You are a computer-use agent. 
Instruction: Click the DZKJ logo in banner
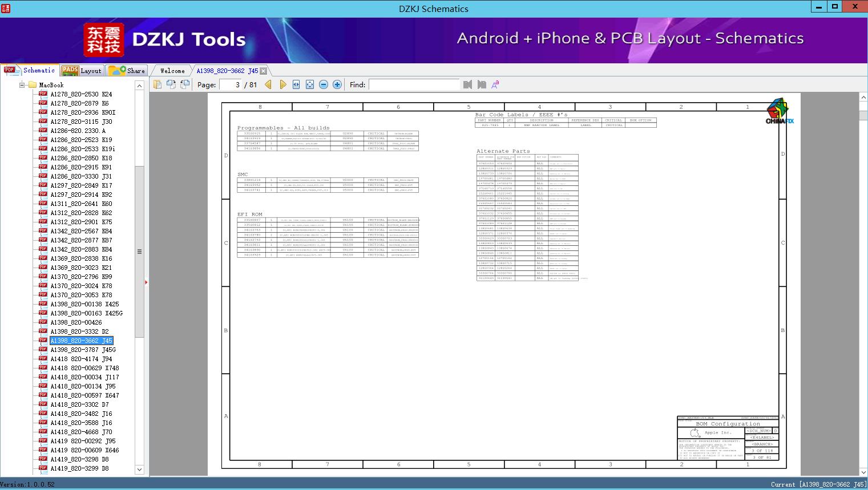[x=104, y=40]
